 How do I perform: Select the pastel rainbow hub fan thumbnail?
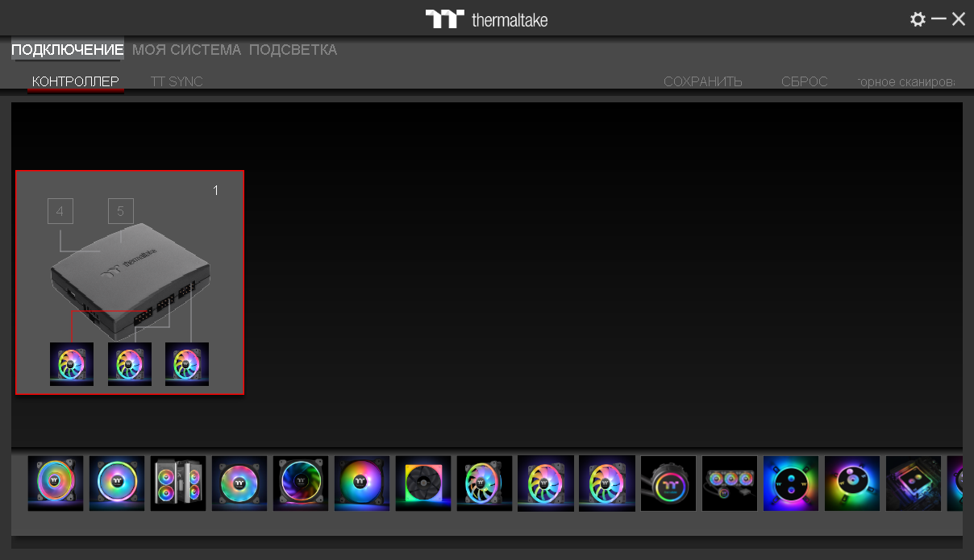point(239,483)
